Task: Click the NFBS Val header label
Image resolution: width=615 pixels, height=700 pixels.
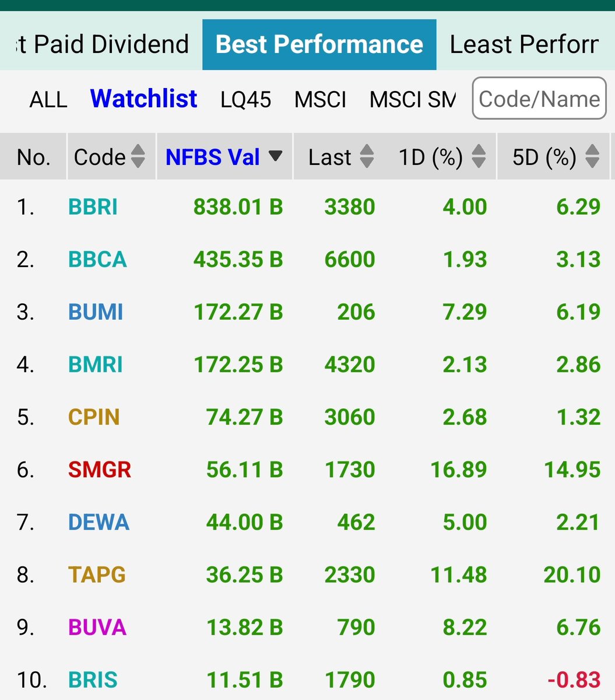Action: point(213,157)
